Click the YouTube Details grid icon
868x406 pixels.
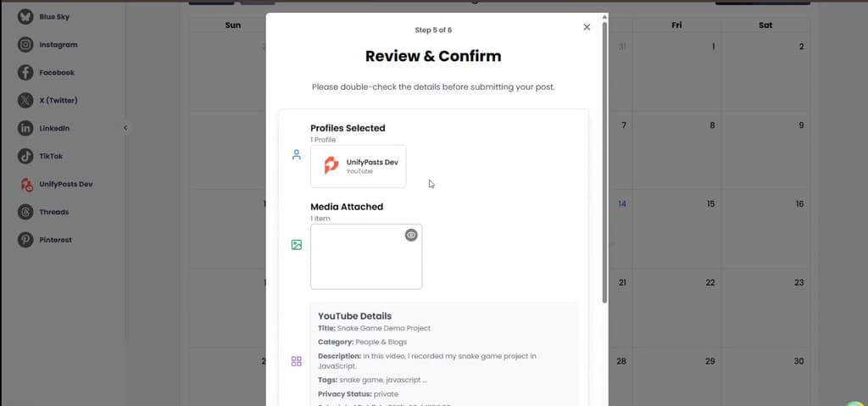point(297,362)
